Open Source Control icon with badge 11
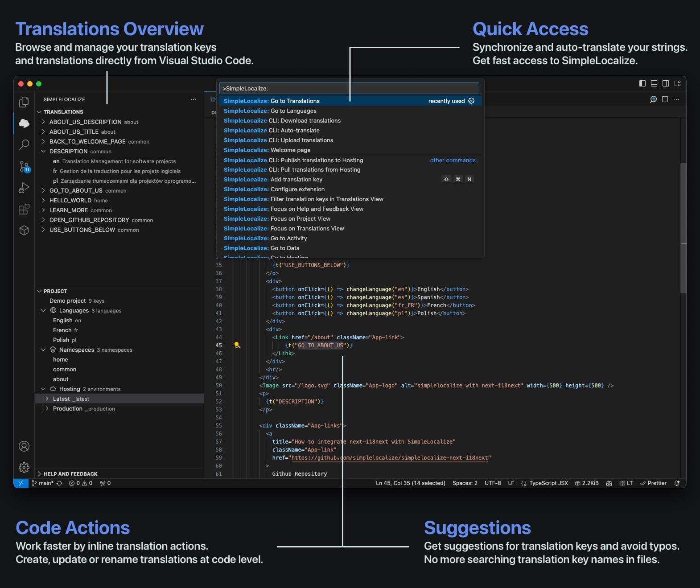The image size is (700, 588). [24, 166]
